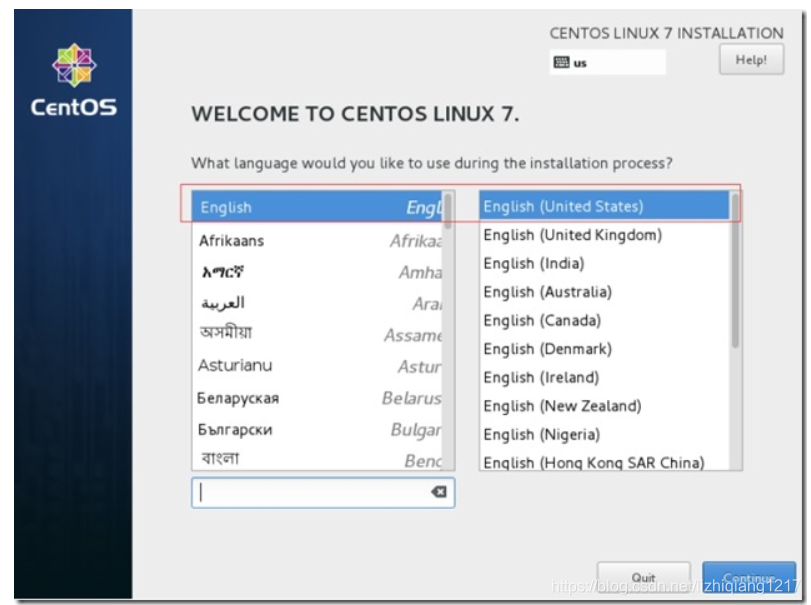
Task: Choose English (Nigeria) locale
Action: tap(604, 434)
